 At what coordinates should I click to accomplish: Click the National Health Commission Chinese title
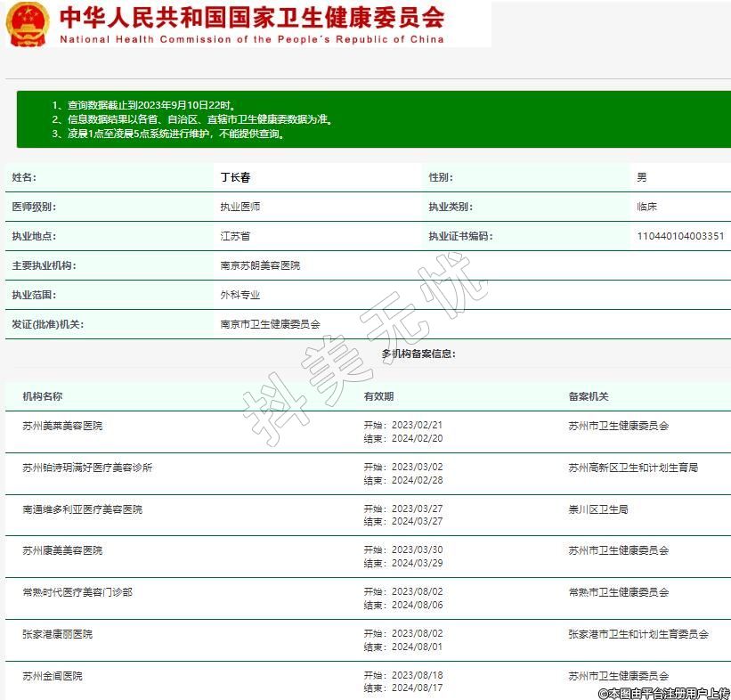(x=251, y=17)
